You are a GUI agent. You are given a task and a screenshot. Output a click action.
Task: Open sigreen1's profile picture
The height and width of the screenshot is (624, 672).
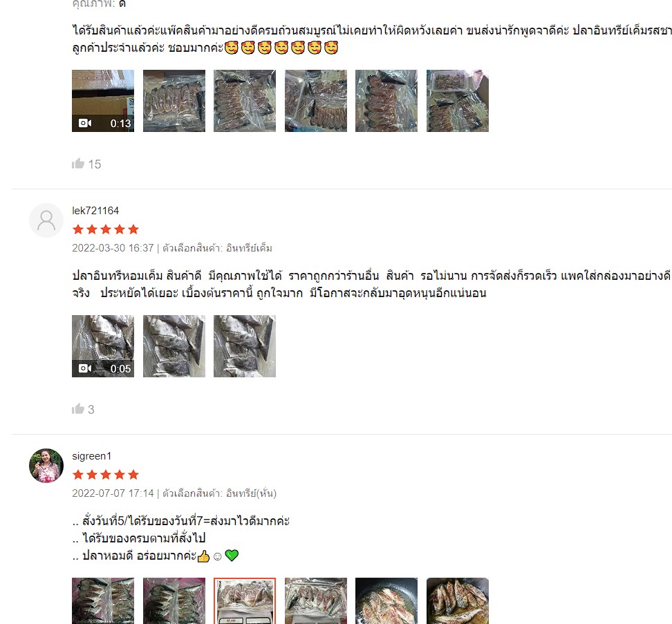(46, 466)
